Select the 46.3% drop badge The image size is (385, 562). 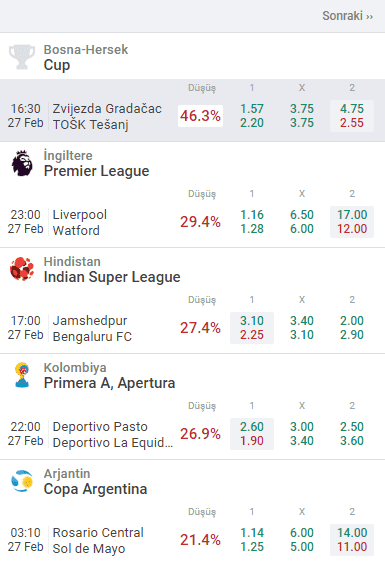(200, 116)
